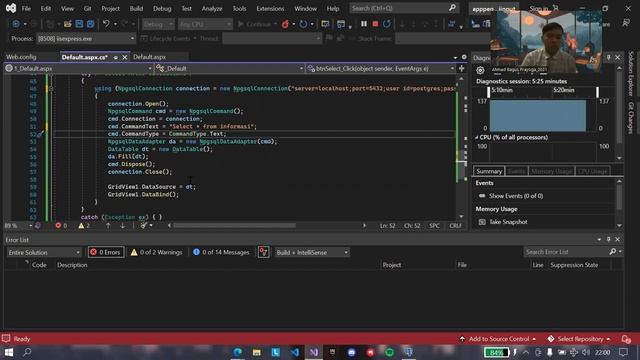Viewport: 640px width, 360px height.
Task: Collapse the CPU (% of all processors) graph
Action: [476, 138]
